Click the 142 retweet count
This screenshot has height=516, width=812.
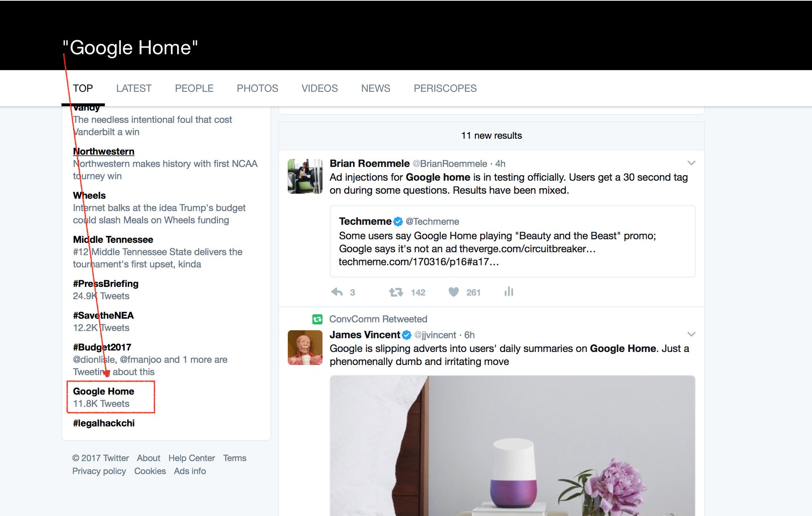tap(418, 292)
